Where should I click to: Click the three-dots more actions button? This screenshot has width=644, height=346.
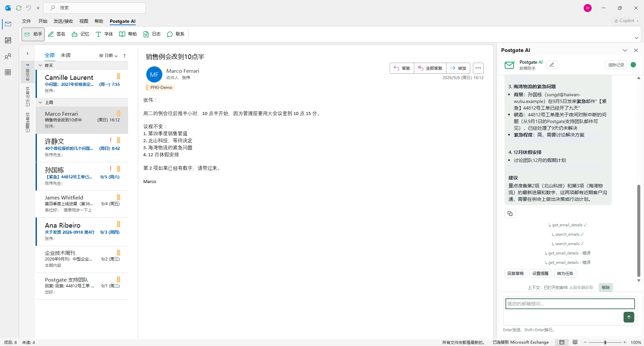(x=478, y=68)
